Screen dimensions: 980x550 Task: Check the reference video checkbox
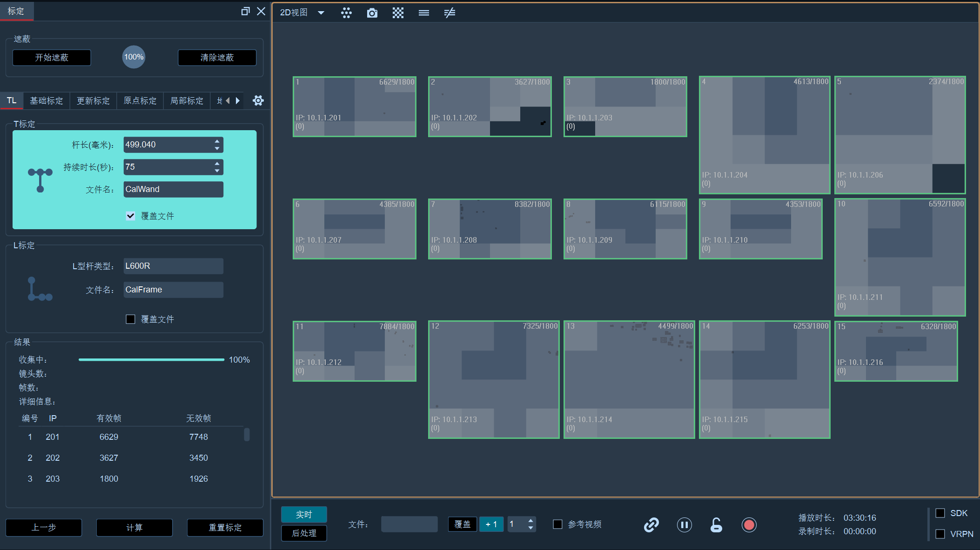[x=557, y=524]
